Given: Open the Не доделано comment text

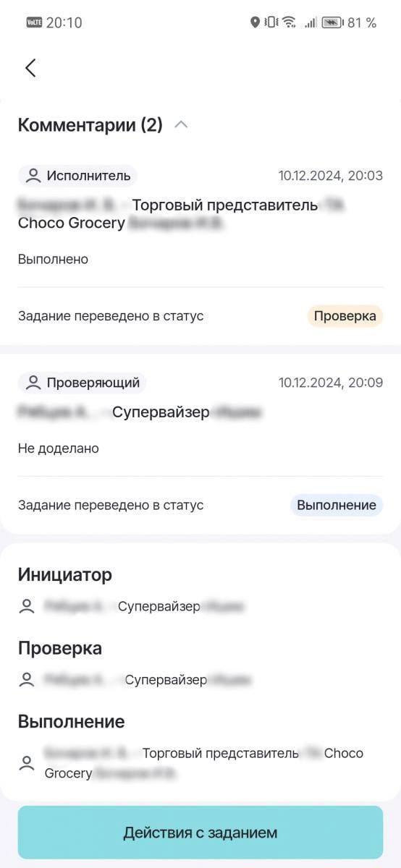Looking at the screenshot, I should 59,448.
